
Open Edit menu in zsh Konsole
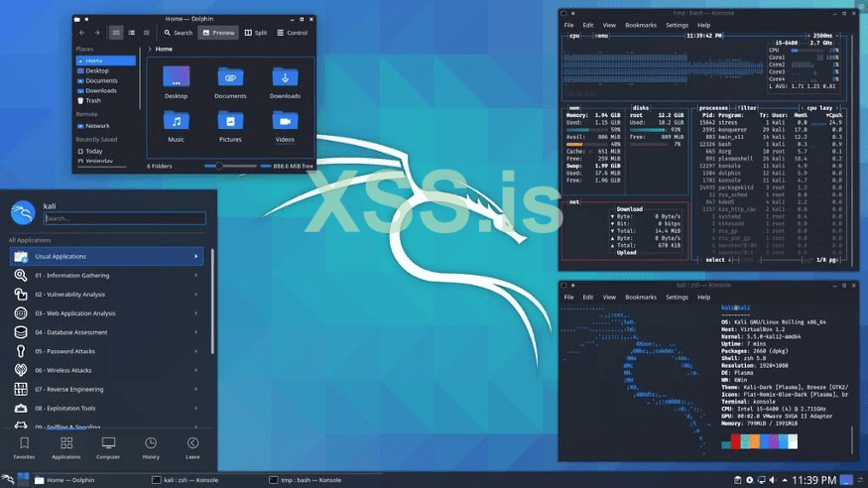tap(588, 298)
